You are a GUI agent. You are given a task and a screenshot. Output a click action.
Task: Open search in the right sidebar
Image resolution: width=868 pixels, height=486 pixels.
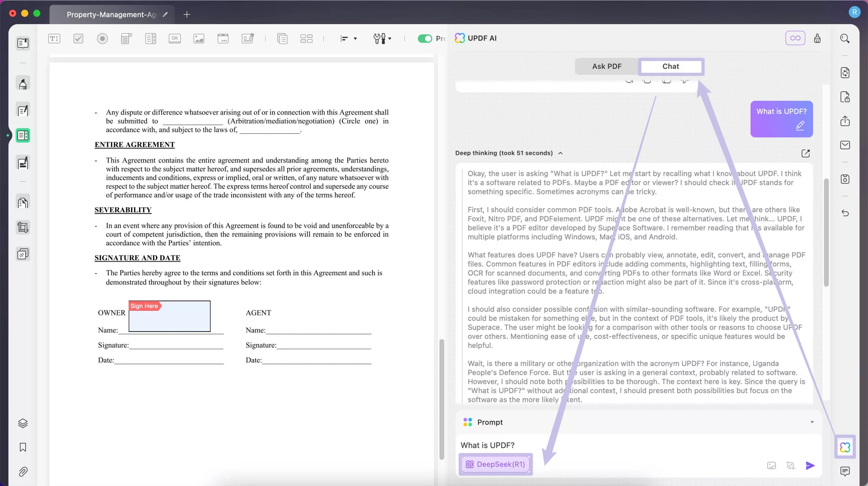click(x=845, y=38)
